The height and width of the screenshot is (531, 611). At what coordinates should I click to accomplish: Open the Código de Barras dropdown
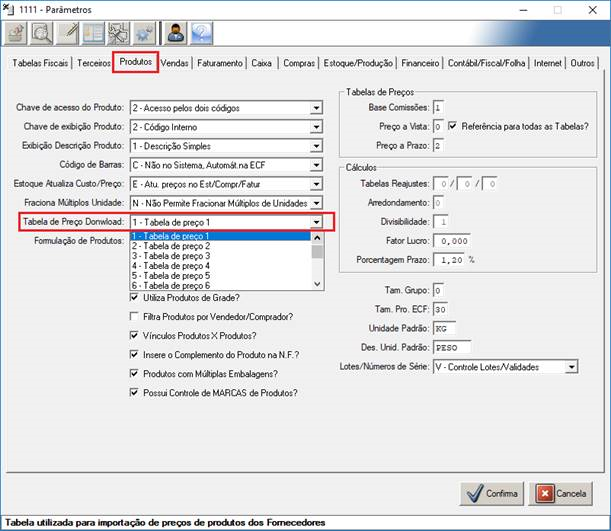pos(316,165)
